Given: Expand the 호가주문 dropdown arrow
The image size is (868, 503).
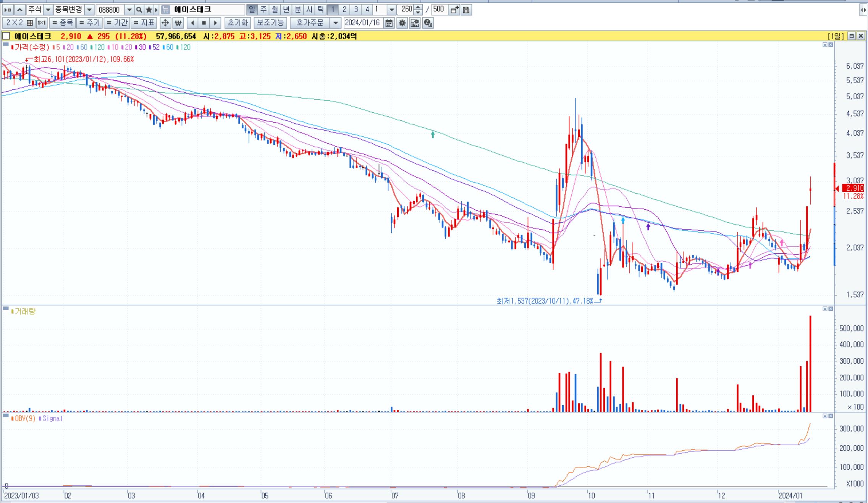Looking at the screenshot, I should pyautogui.click(x=335, y=23).
